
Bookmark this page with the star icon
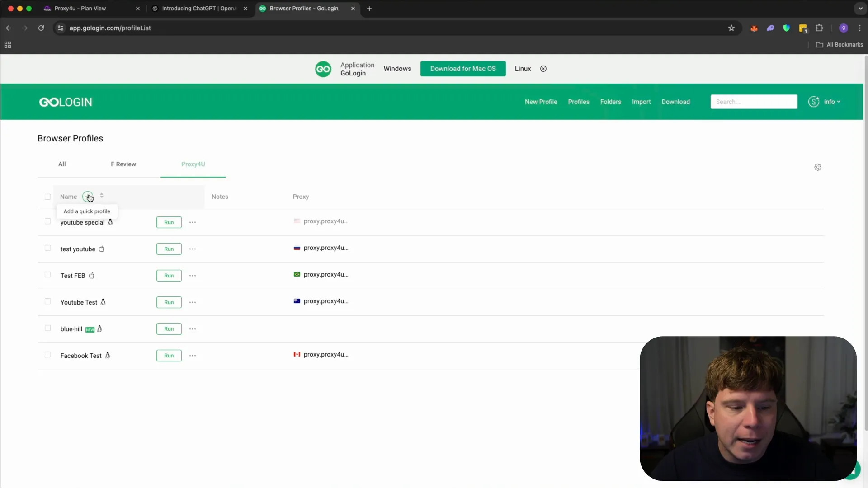coord(731,28)
